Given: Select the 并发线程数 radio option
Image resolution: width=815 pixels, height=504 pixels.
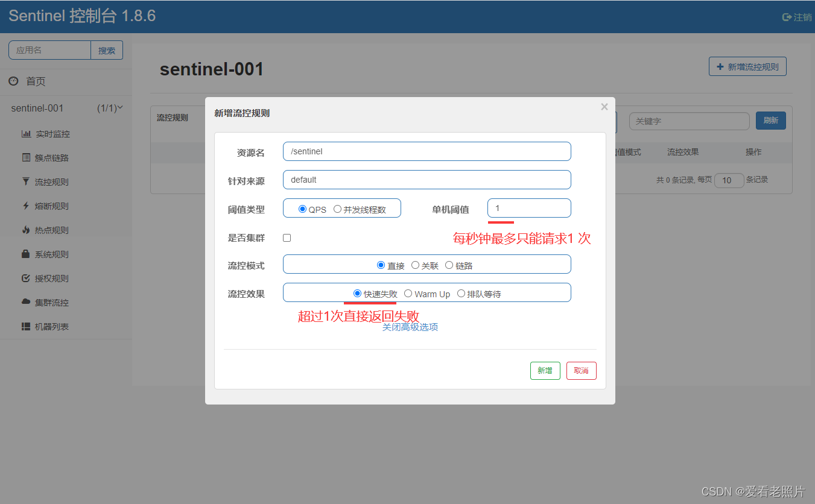Looking at the screenshot, I should [338, 209].
